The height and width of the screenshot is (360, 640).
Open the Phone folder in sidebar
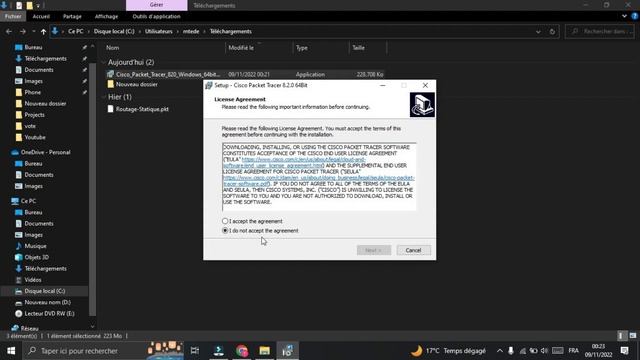[32, 92]
